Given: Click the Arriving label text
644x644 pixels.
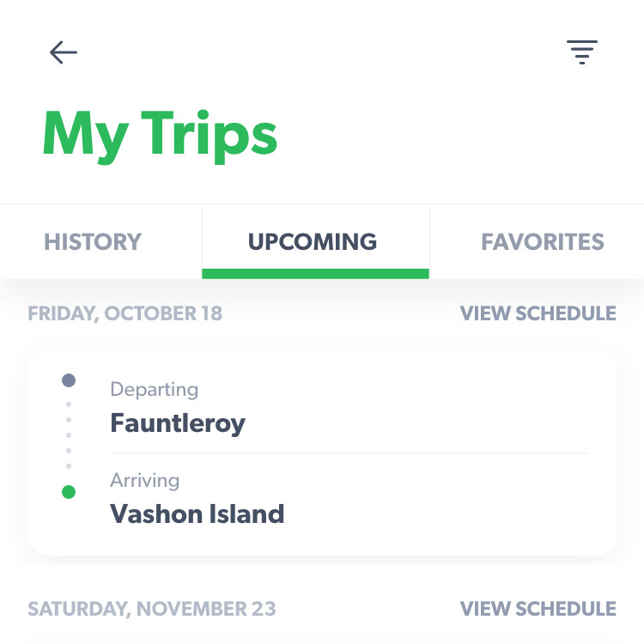Looking at the screenshot, I should [144, 480].
